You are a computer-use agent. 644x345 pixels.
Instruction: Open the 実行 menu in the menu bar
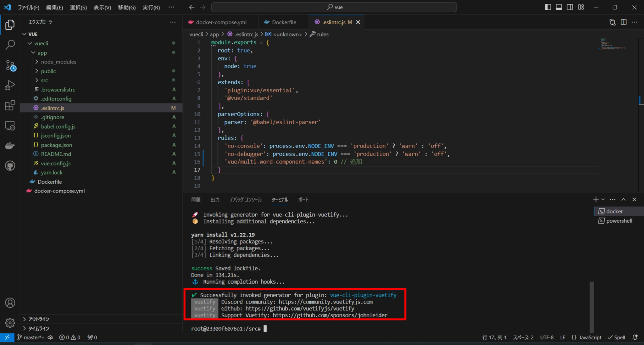[151, 7]
